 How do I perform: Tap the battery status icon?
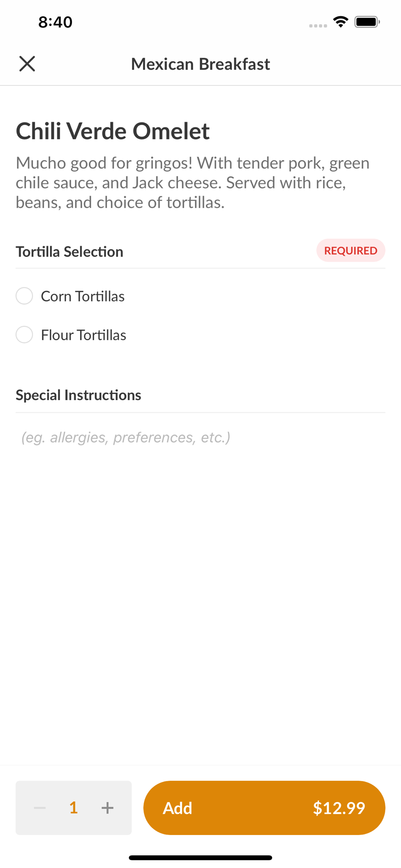tap(367, 22)
